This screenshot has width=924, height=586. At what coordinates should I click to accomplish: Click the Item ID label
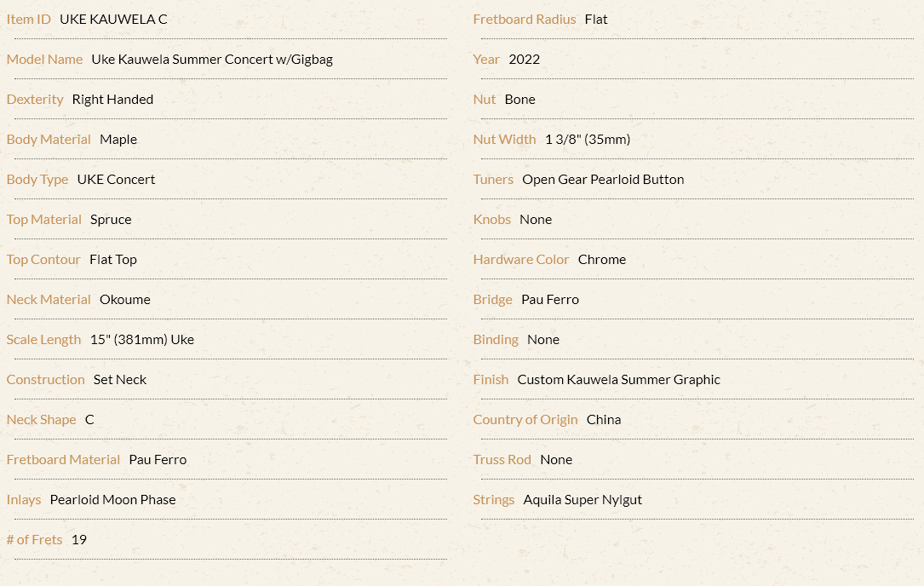tap(28, 20)
